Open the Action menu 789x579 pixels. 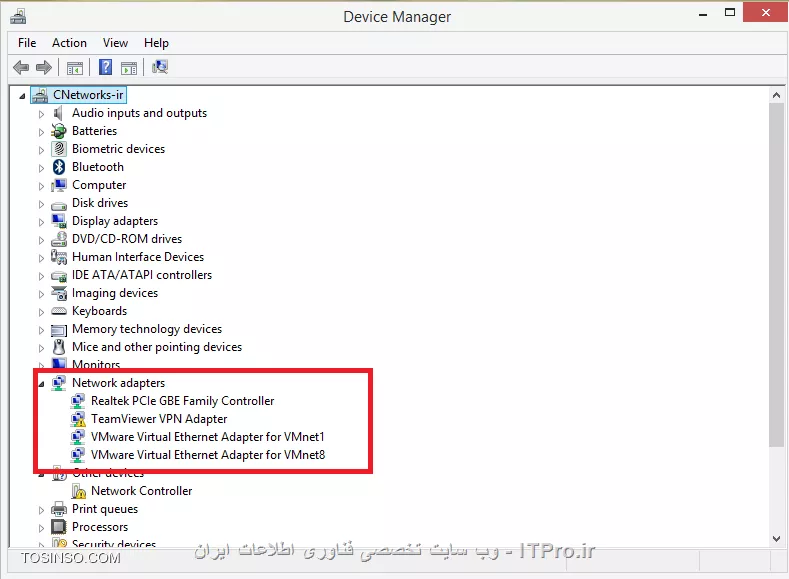click(69, 43)
